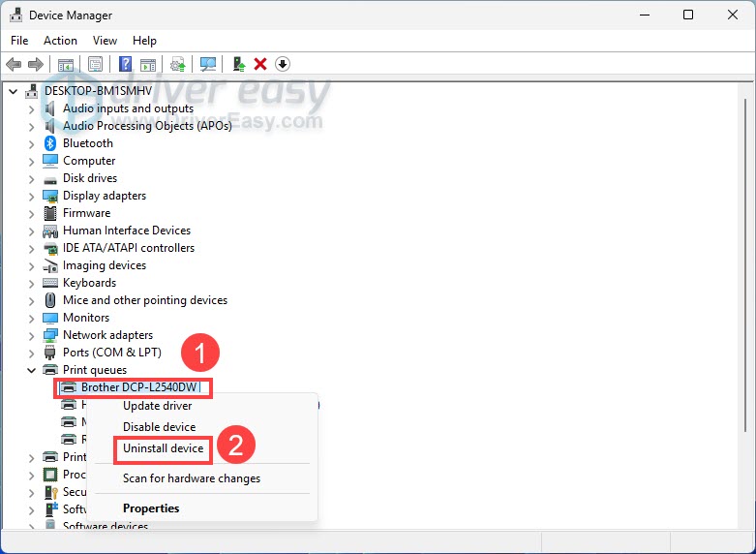Click the Ports (COM & LPT) plug icon

[x=50, y=353]
